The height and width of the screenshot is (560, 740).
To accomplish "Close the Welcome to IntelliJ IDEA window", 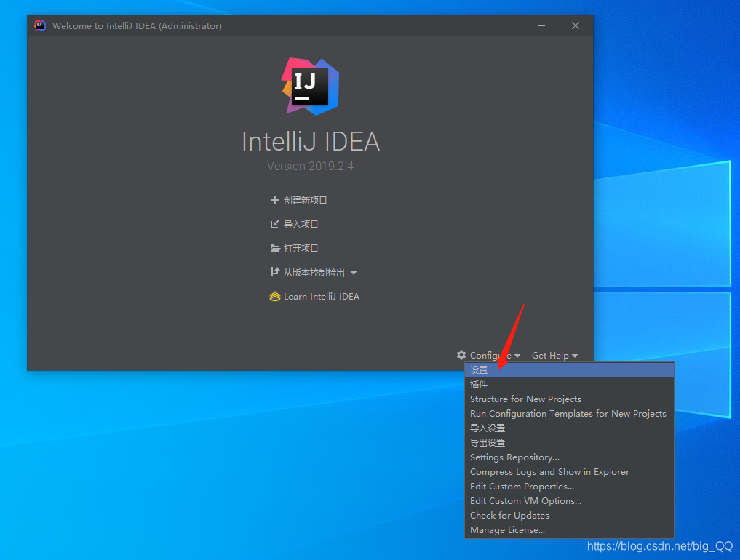I will [576, 25].
